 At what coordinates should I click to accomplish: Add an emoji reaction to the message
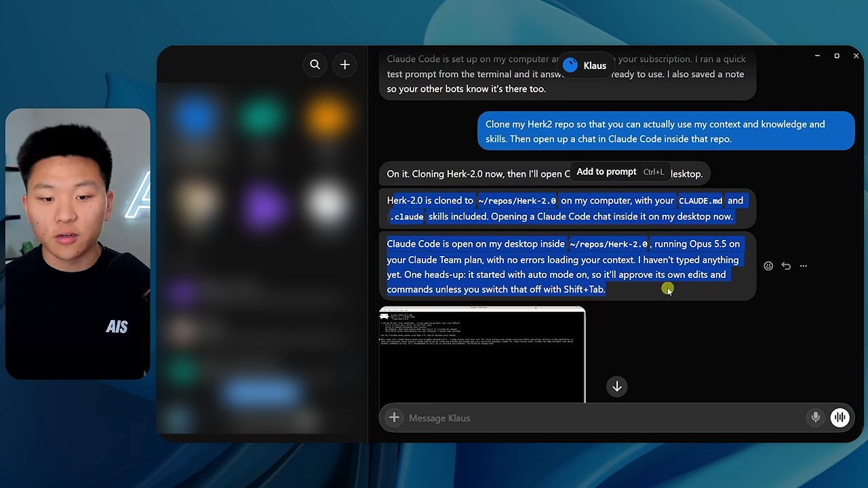tap(768, 266)
